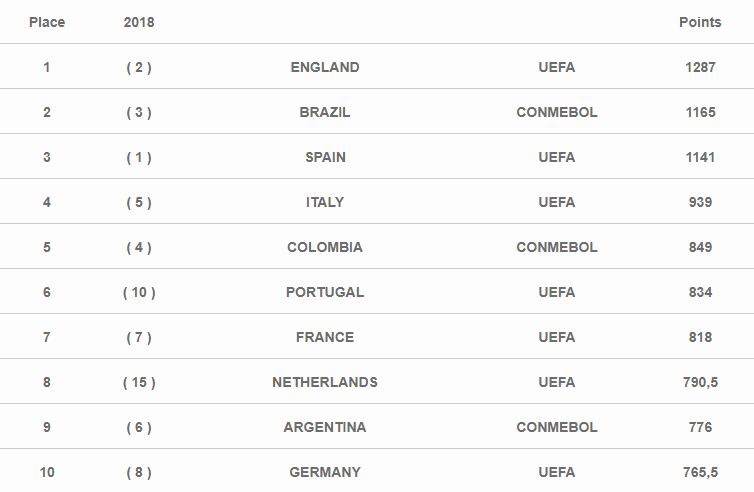The image size is (754, 492).
Task: Click the Points column header
Action: (700, 22)
